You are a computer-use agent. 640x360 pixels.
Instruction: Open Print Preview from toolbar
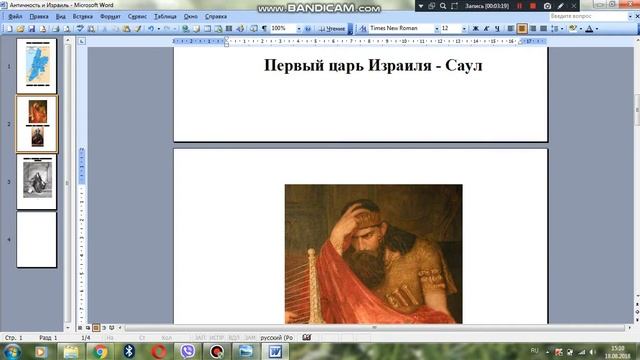67,29
